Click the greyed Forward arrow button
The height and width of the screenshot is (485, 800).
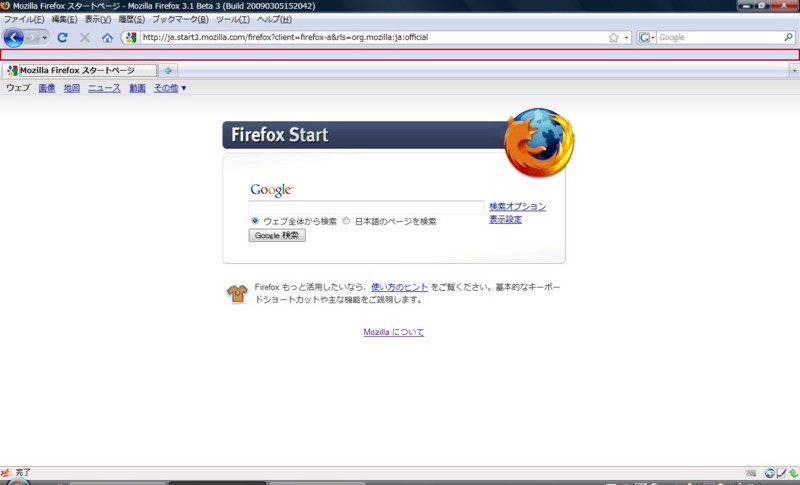(32, 38)
